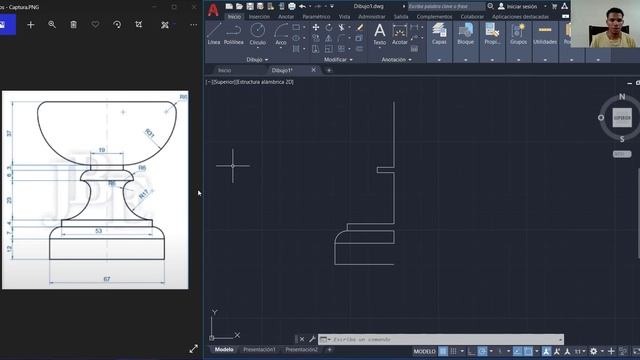Open the Acotar dimension tool
Image resolution: width=640 pixels, height=360 pixels.
pyautogui.click(x=400, y=33)
